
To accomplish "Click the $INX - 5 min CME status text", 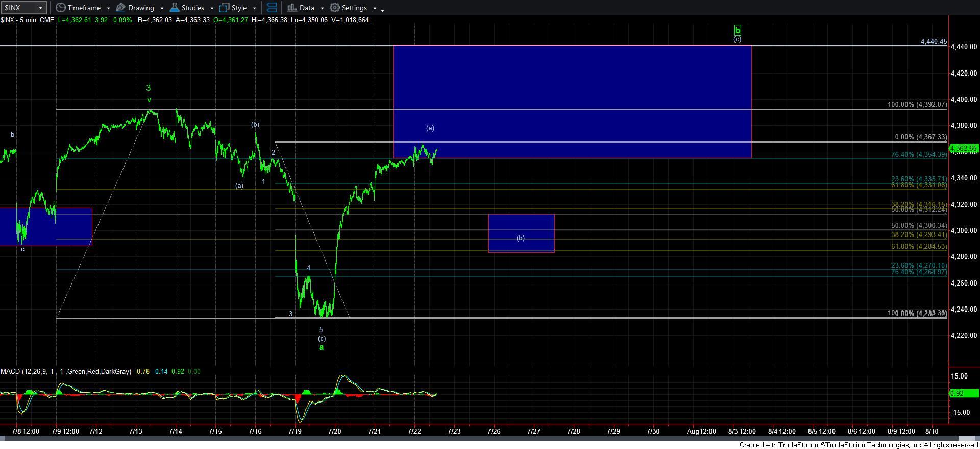I will click(x=27, y=20).
